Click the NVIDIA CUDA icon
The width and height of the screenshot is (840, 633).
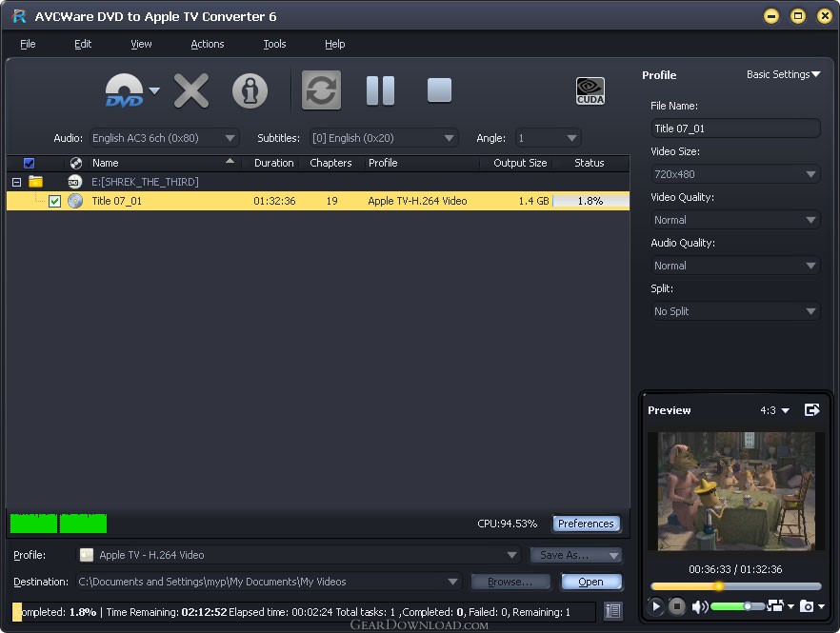(590, 90)
